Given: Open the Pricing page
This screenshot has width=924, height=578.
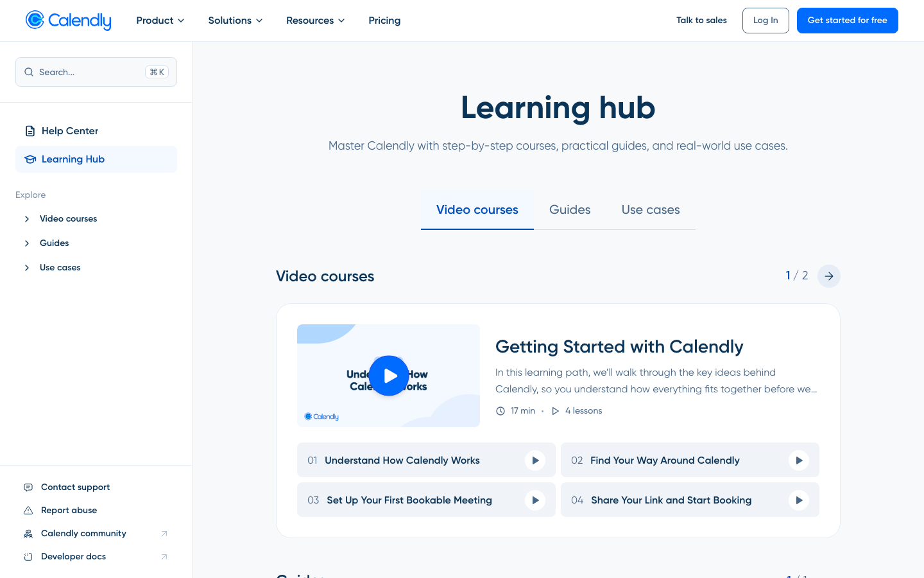Looking at the screenshot, I should 384,21.
